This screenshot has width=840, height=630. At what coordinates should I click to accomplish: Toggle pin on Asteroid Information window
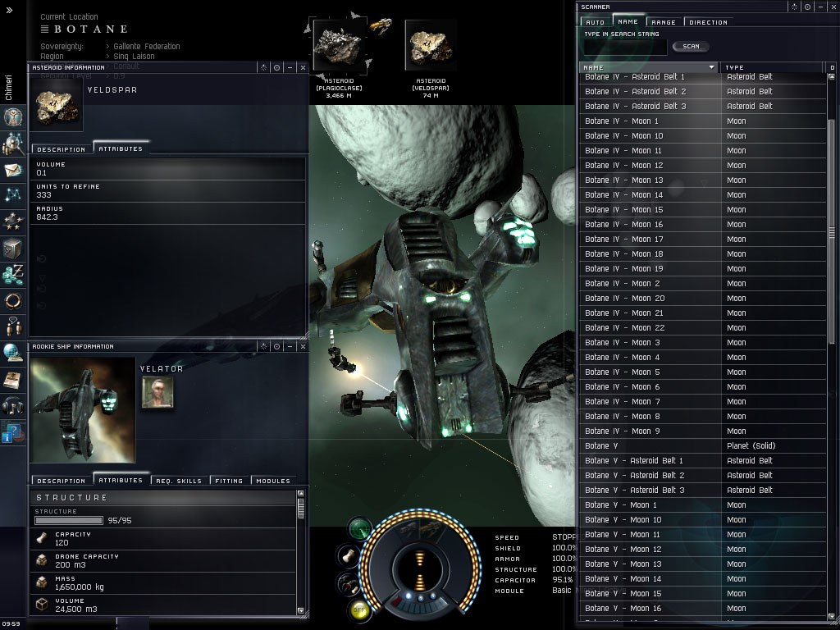pyautogui.click(x=277, y=67)
